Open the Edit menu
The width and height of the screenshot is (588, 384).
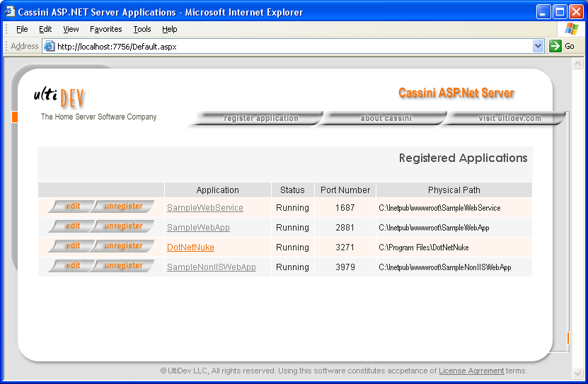click(x=45, y=29)
